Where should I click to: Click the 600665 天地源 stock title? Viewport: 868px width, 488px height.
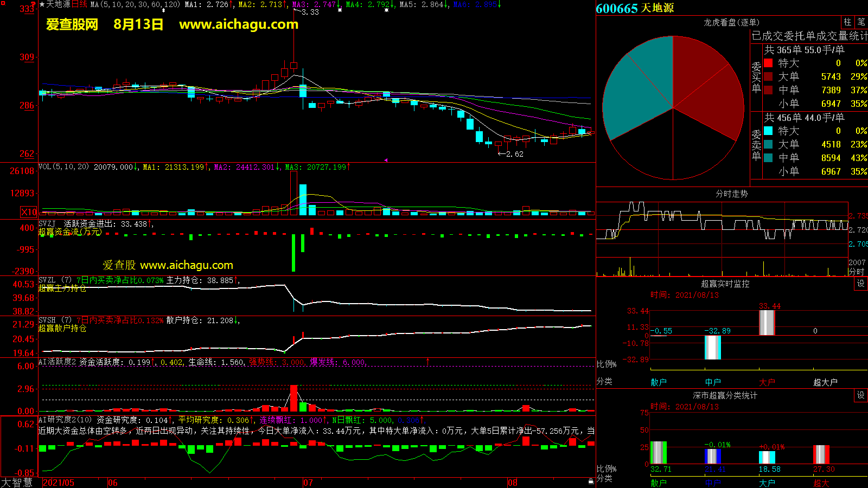(x=635, y=8)
